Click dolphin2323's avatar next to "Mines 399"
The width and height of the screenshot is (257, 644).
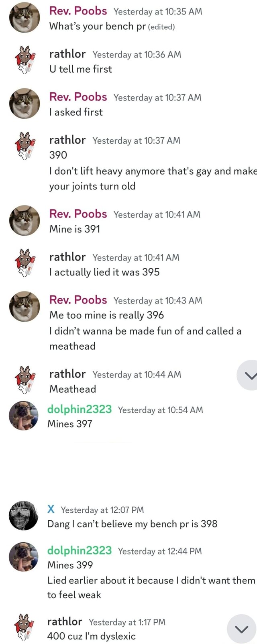tap(23, 557)
